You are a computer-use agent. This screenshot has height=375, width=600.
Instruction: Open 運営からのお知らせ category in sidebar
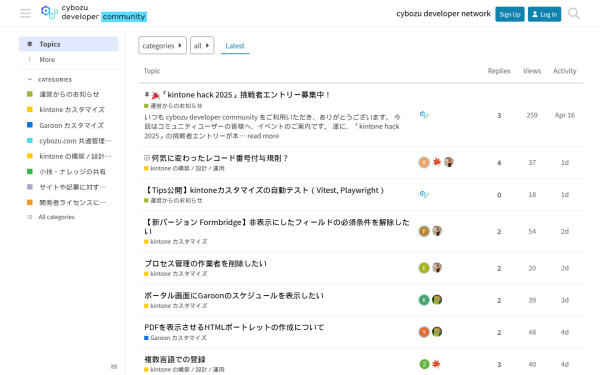(x=68, y=94)
